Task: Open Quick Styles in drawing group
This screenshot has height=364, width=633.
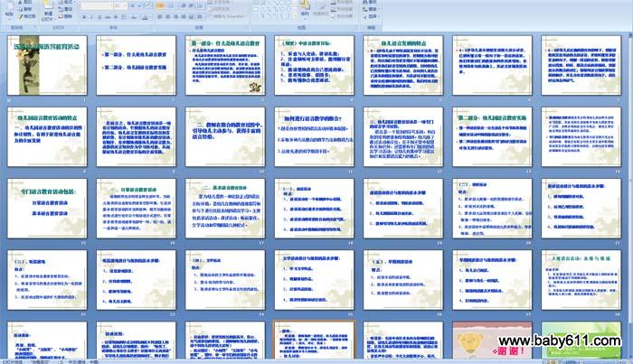Action: 320,10
